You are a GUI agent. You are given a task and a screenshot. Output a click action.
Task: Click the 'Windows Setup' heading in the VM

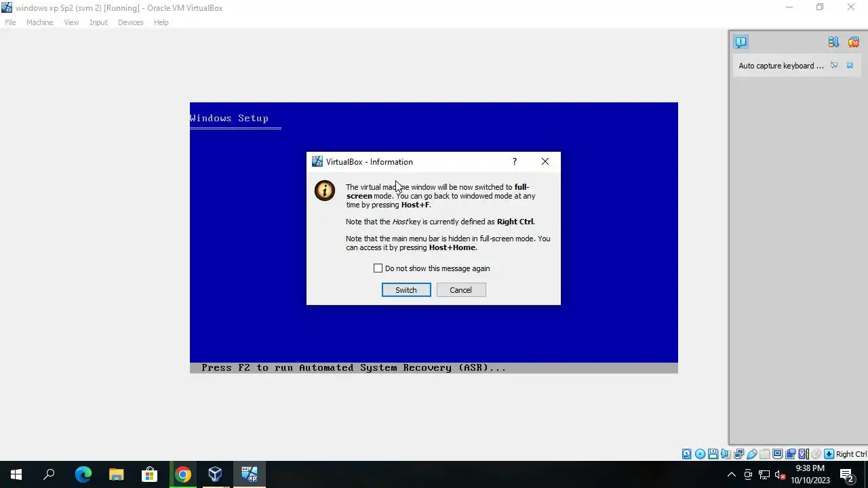(x=229, y=118)
